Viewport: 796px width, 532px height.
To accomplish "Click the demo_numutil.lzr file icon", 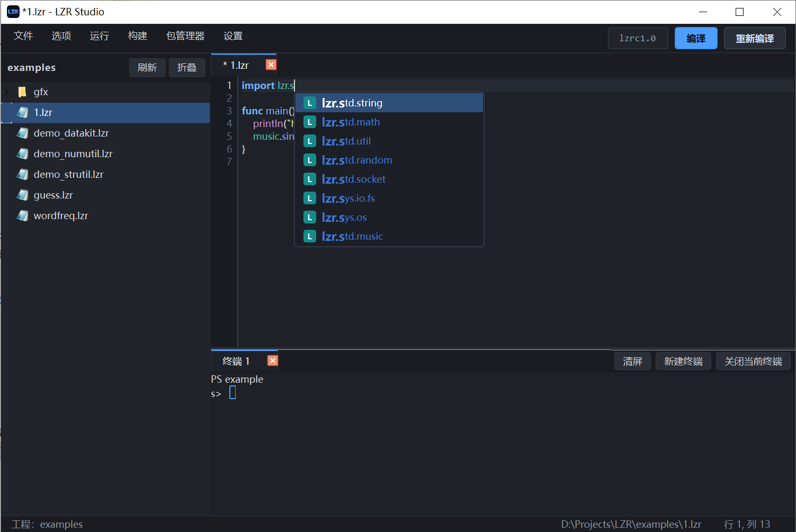I will (x=22, y=154).
